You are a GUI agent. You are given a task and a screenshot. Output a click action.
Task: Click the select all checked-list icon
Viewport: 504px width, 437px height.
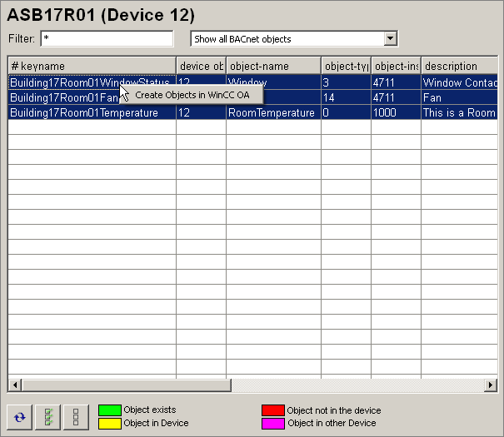[47, 417]
